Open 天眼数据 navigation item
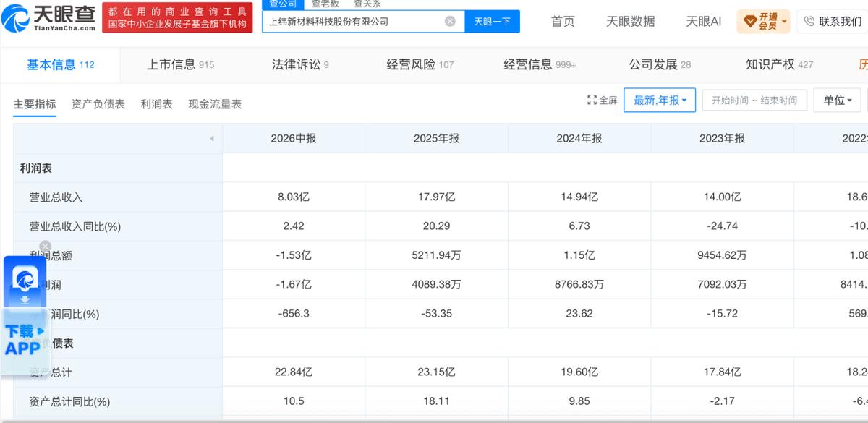 [631, 22]
